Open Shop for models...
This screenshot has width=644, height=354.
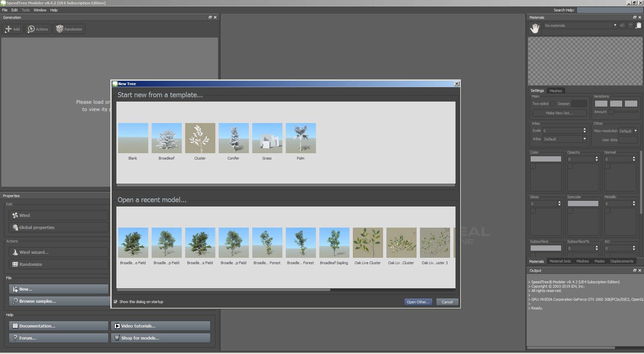(x=161, y=338)
